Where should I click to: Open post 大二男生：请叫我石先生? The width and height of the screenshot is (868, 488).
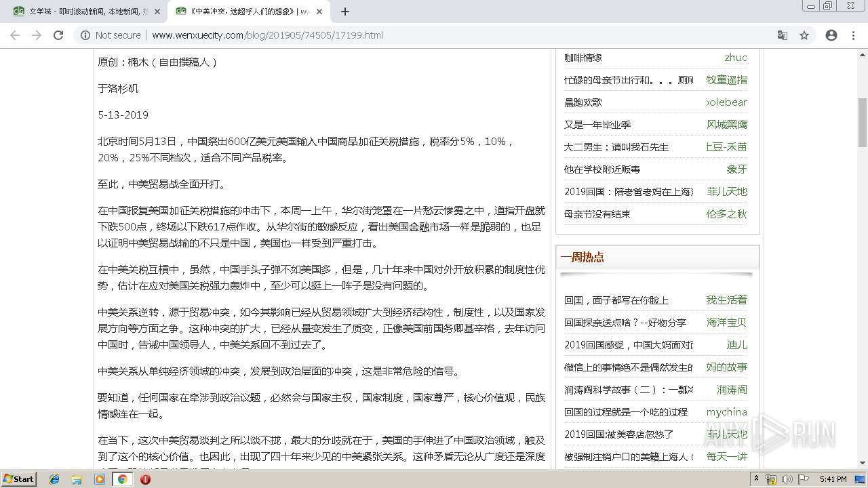616,147
